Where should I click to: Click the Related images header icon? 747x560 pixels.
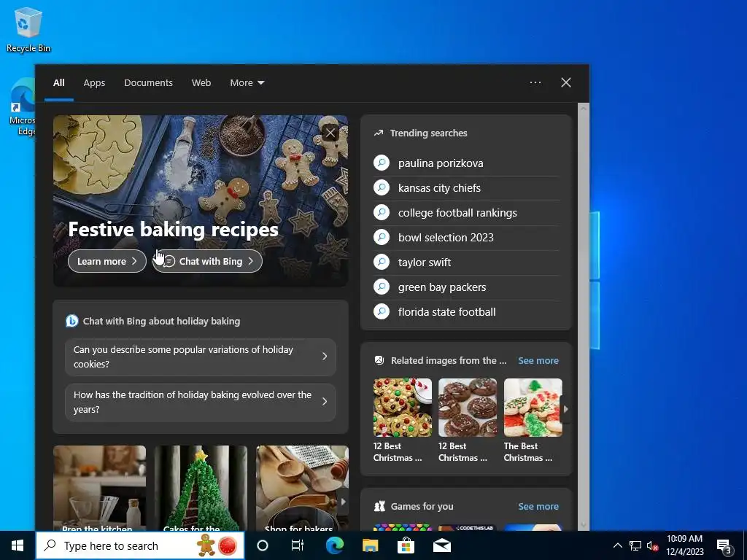tap(379, 360)
